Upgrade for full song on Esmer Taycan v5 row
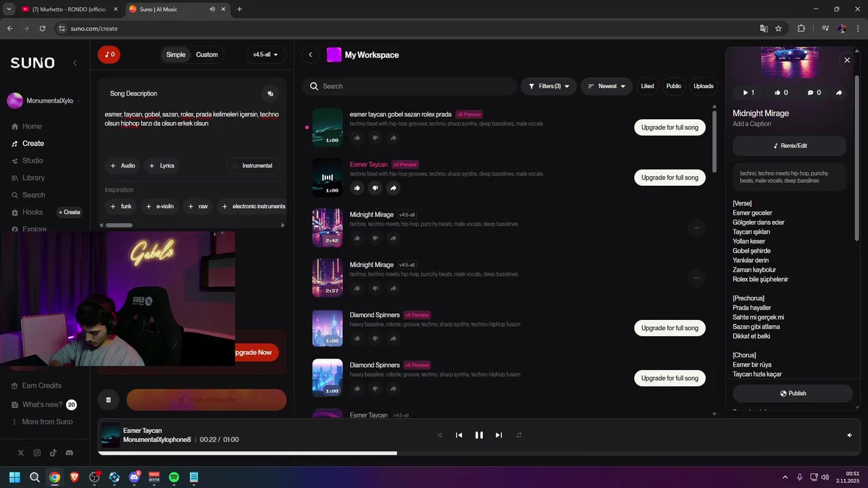868x488 pixels. (x=670, y=178)
